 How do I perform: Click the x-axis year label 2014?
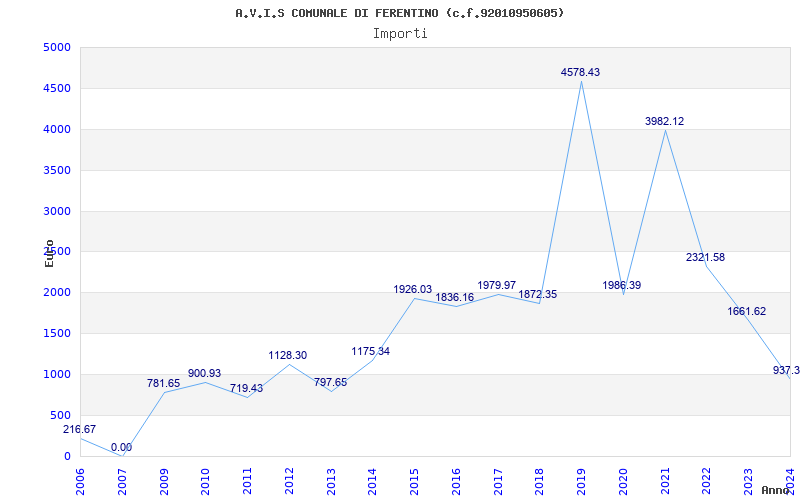tap(372, 481)
